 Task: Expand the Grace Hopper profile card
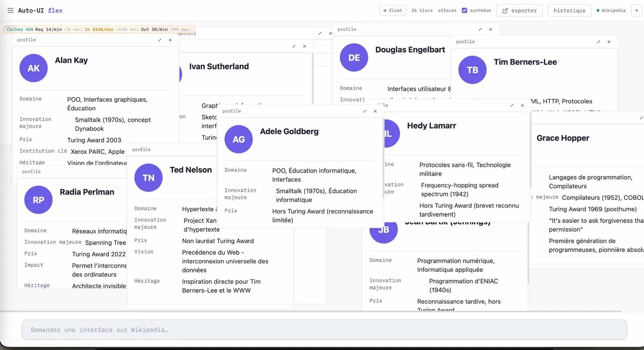[x=641, y=118]
